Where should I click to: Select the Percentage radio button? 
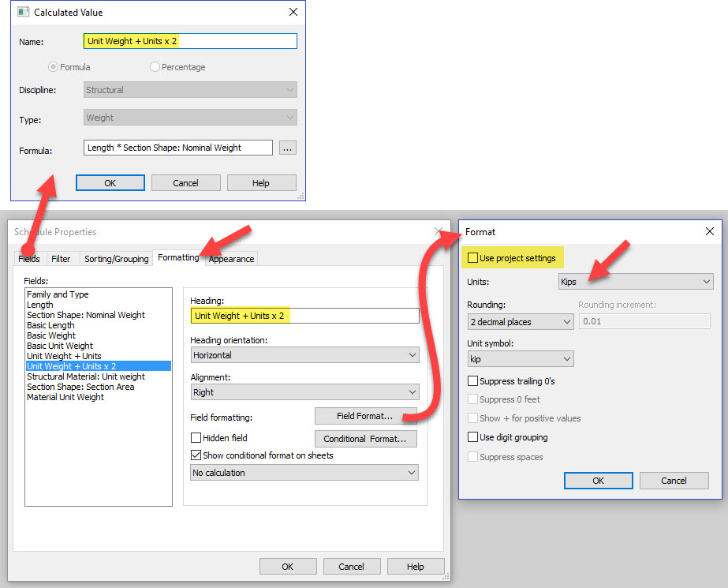click(155, 67)
